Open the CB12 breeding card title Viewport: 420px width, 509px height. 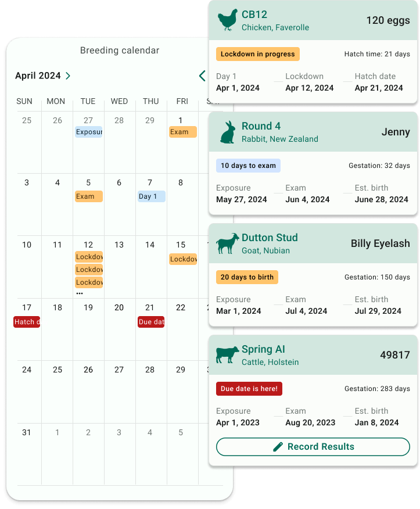254,15
